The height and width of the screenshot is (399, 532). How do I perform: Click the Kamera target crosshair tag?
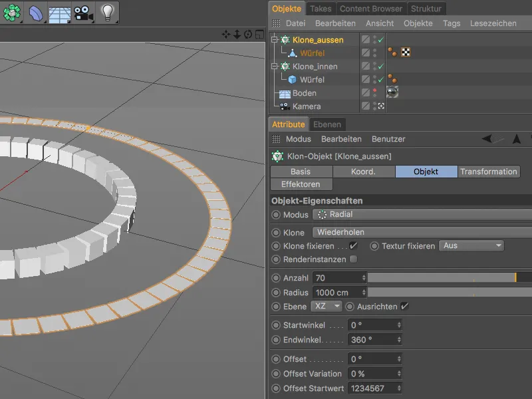[381, 106]
